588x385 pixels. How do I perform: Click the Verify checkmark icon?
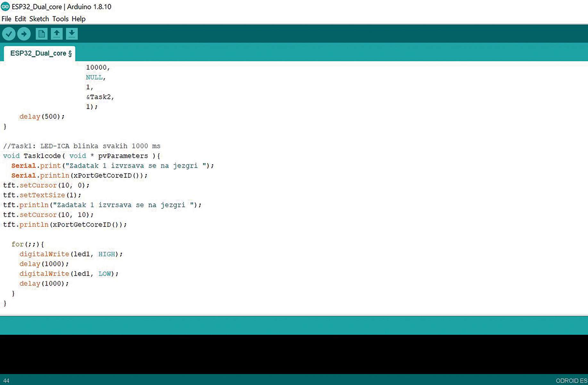point(9,34)
